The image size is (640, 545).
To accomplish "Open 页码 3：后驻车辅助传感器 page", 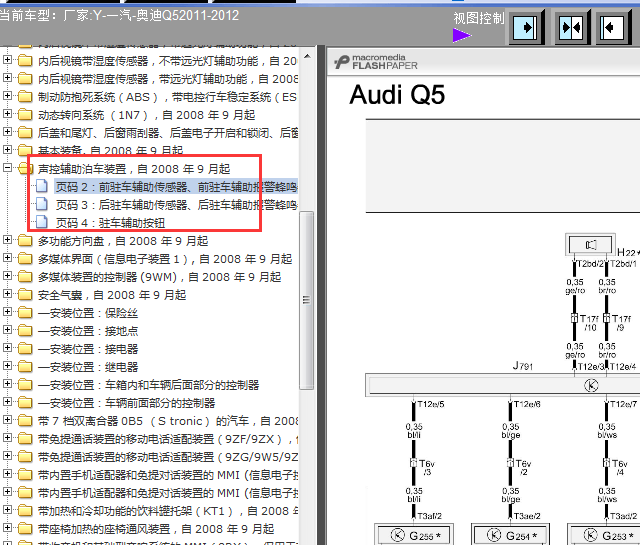I will [x=176, y=205].
